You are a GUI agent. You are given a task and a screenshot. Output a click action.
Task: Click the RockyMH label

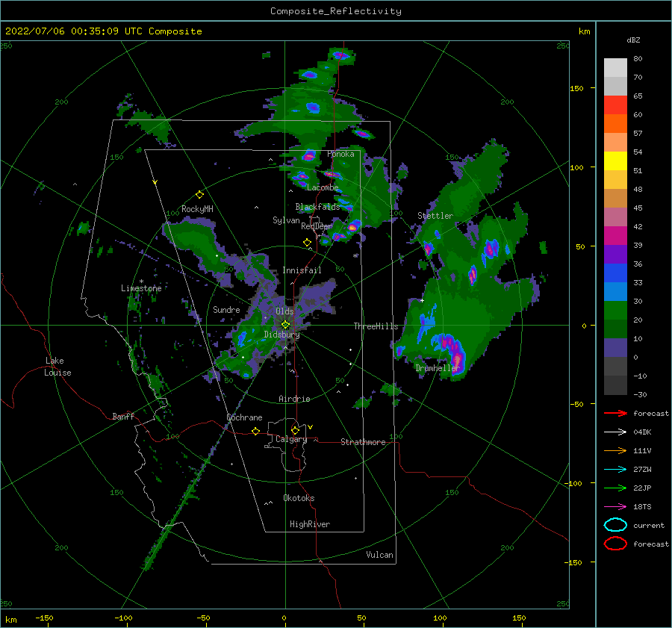point(197,209)
